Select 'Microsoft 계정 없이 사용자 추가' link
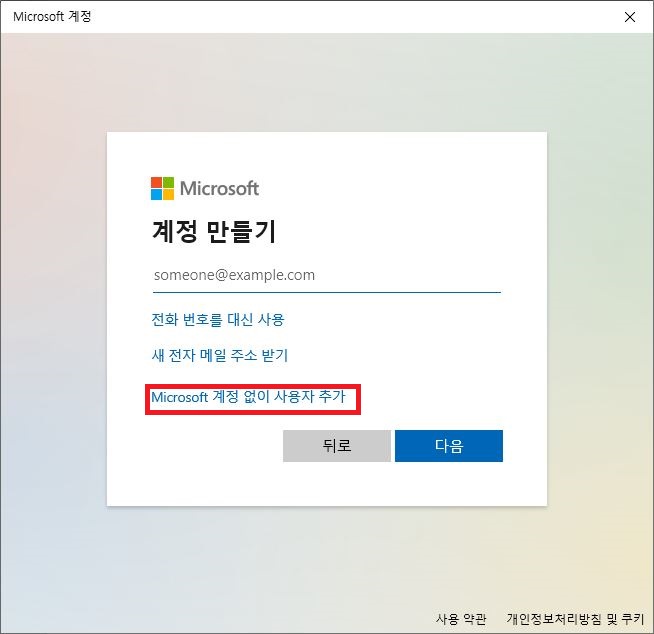The height and width of the screenshot is (634, 654). (x=249, y=397)
